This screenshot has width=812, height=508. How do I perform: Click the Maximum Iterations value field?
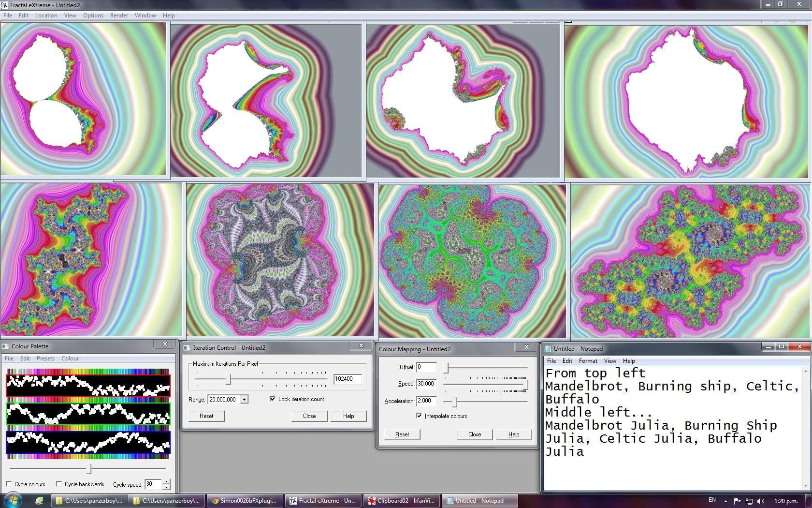click(347, 379)
